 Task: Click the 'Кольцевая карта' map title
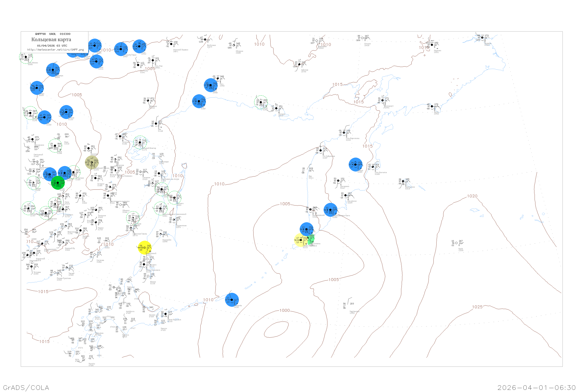point(51,40)
